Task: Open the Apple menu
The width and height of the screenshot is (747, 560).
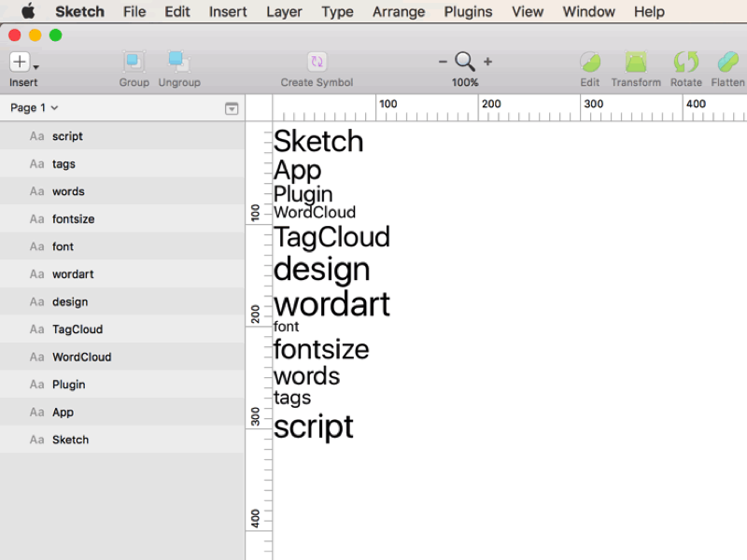Action: [28, 11]
